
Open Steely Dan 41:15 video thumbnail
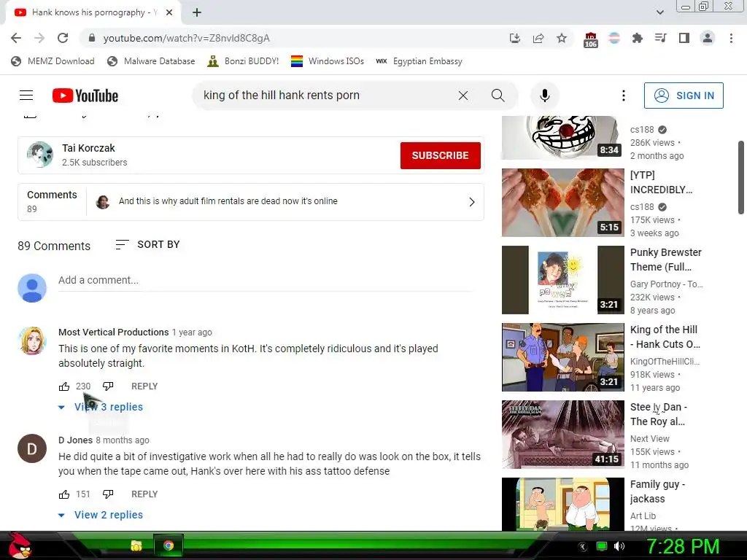[562, 435]
